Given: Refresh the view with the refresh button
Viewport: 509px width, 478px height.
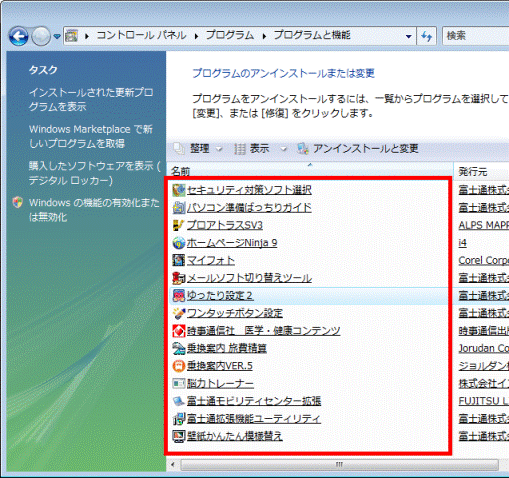Looking at the screenshot, I should [427, 36].
